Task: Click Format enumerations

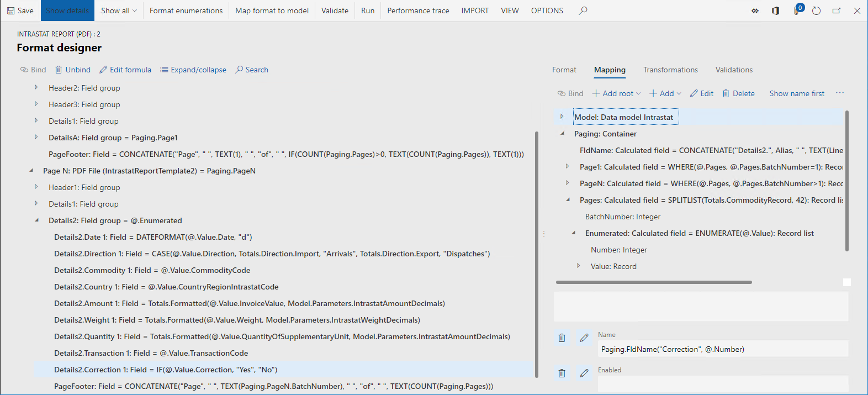Action: 186,10
